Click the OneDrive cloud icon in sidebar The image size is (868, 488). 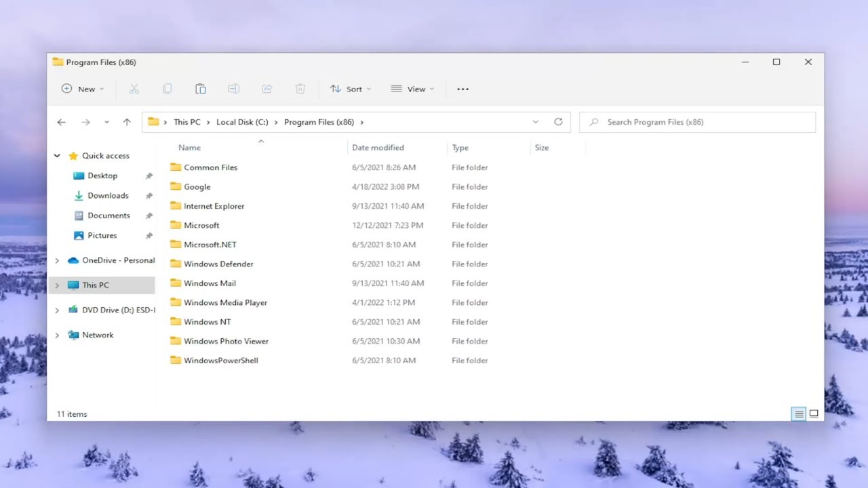tap(73, 260)
